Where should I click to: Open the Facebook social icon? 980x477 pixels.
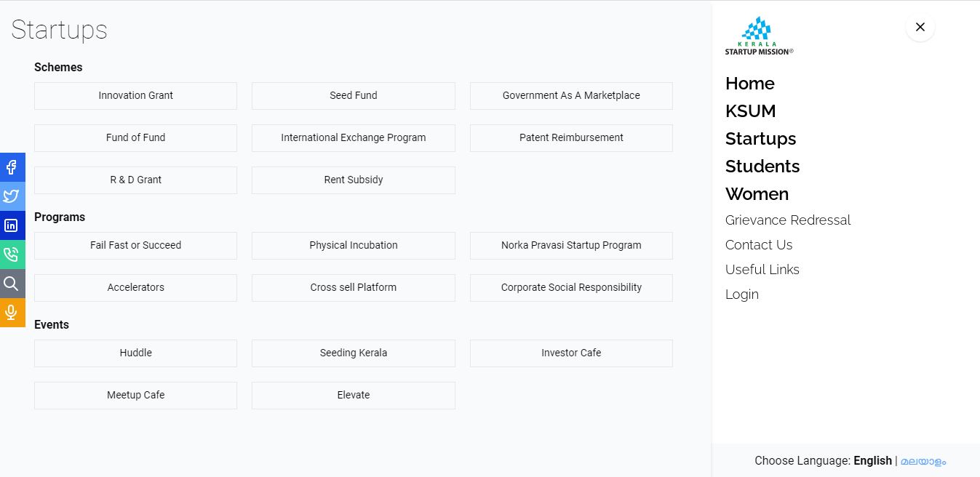(x=12, y=167)
